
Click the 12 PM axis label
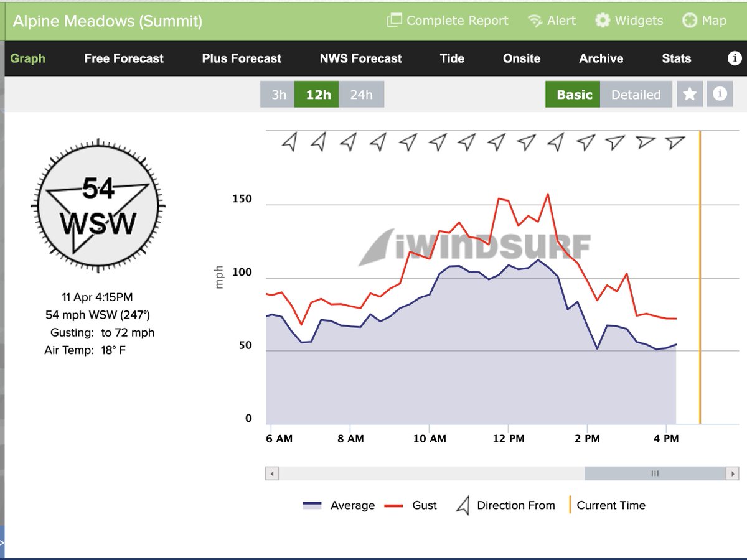tap(509, 439)
